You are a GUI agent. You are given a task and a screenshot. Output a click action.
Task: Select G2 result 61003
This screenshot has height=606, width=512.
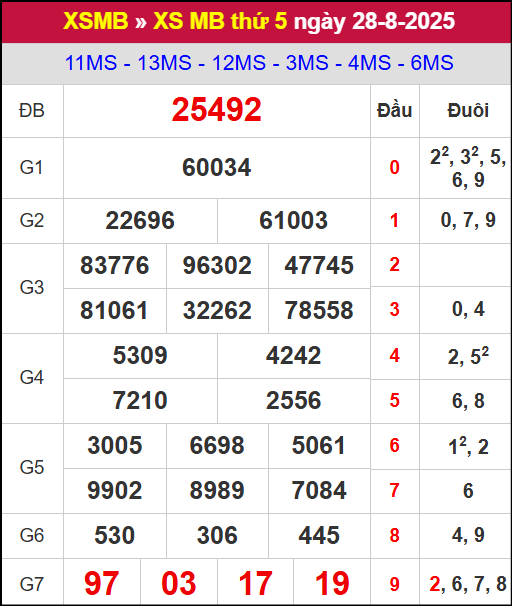coord(294,221)
